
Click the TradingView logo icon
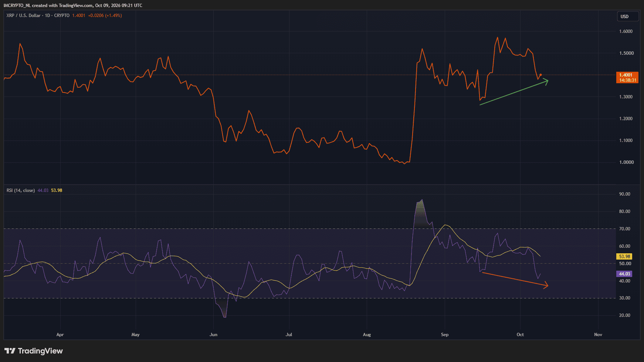(10, 351)
